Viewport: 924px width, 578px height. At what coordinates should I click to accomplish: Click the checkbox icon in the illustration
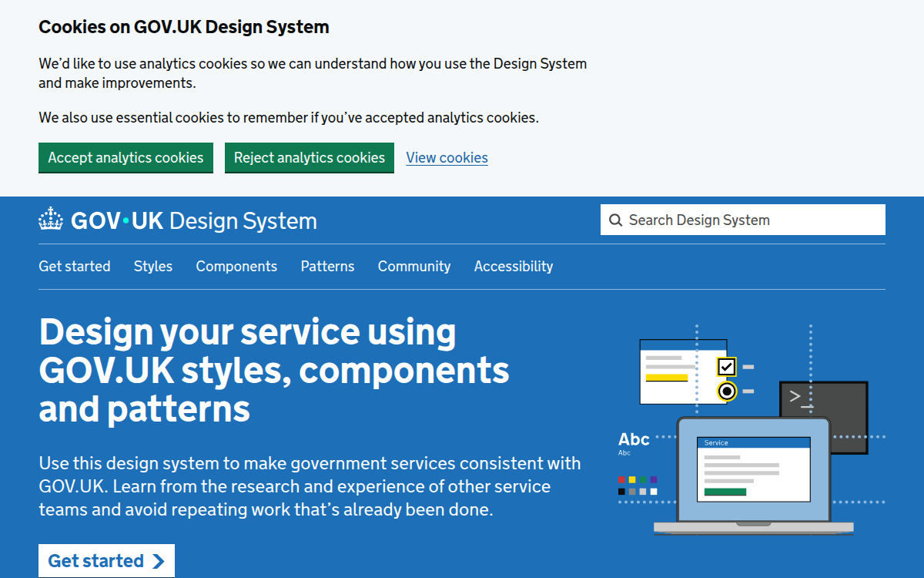click(727, 367)
